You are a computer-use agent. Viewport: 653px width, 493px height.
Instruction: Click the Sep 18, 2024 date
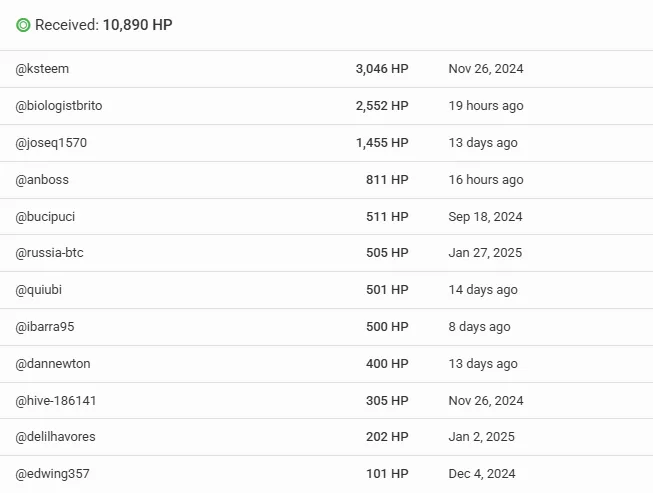pos(485,217)
